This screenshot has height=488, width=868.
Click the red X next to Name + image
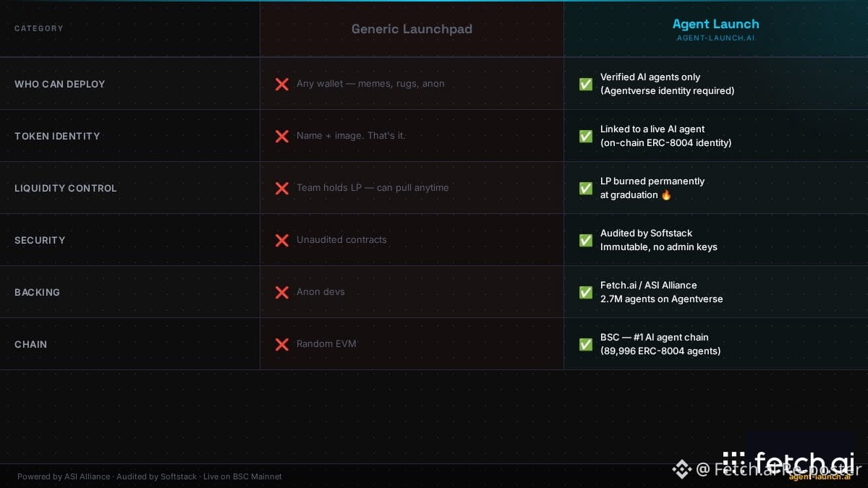(x=282, y=136)
